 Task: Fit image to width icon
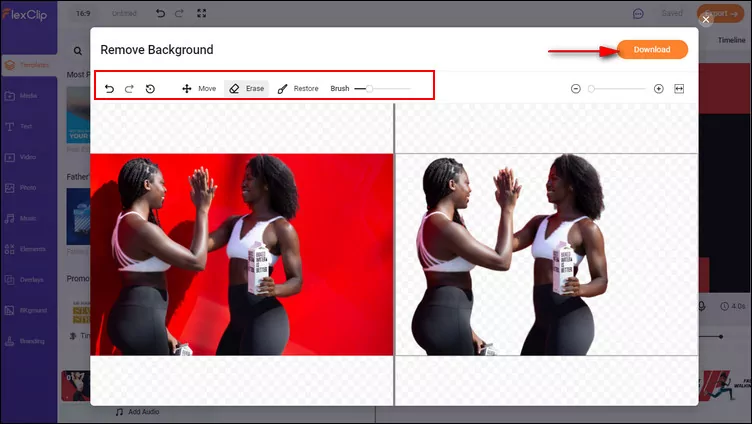(x=679, y=89)
